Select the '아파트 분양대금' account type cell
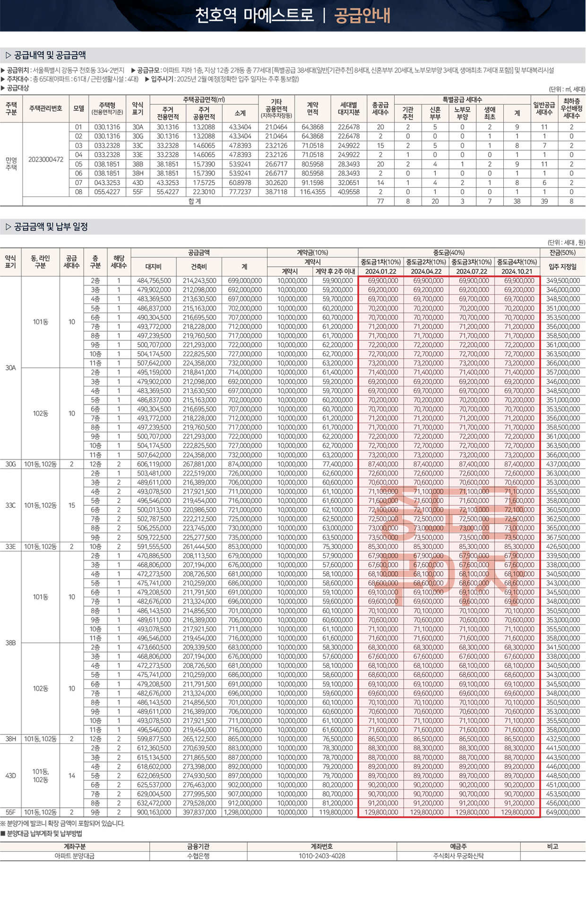The width and height of the screenshot is (586, 924). [x=75, y=856]
